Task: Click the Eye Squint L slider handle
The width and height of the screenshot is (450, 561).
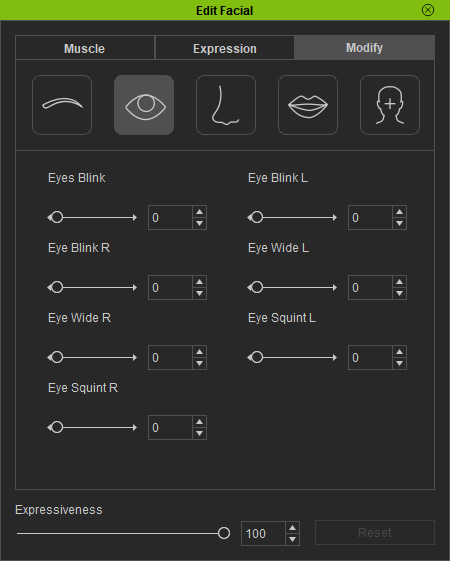Action: click(x=257, y=357)
